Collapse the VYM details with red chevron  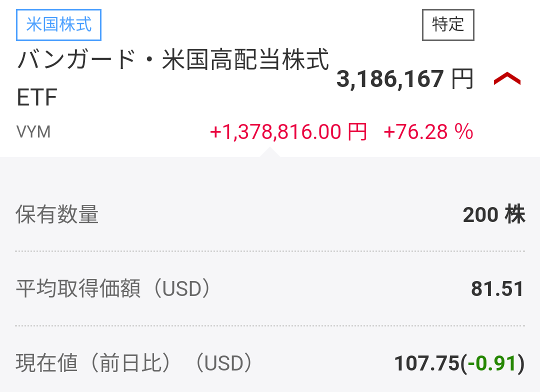(507, 79)
